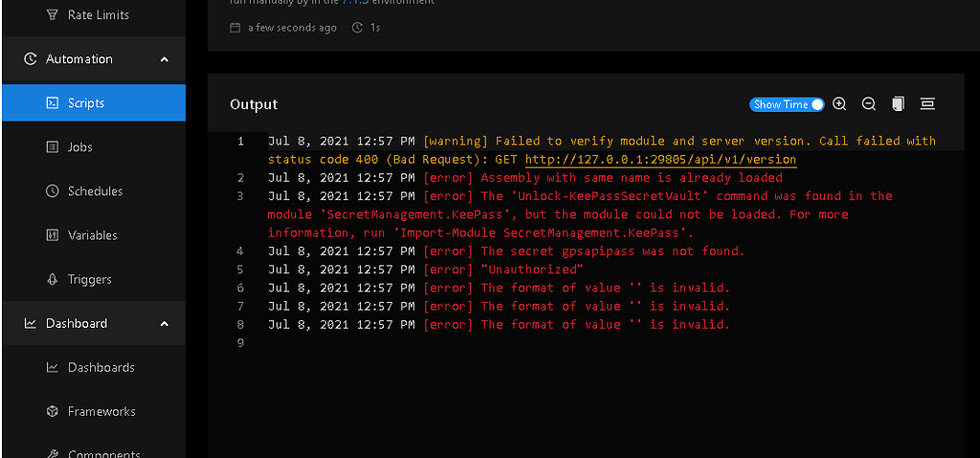This screenshot has height=458, width=980.
Task: Collapse the Dashboard section
Action: [165, 324]
